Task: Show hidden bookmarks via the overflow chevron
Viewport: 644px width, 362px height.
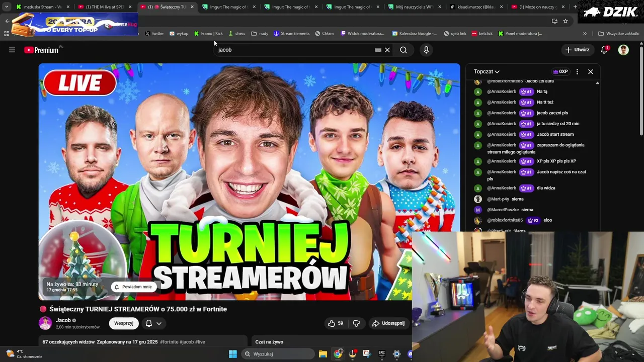Action: coord(585,34)
